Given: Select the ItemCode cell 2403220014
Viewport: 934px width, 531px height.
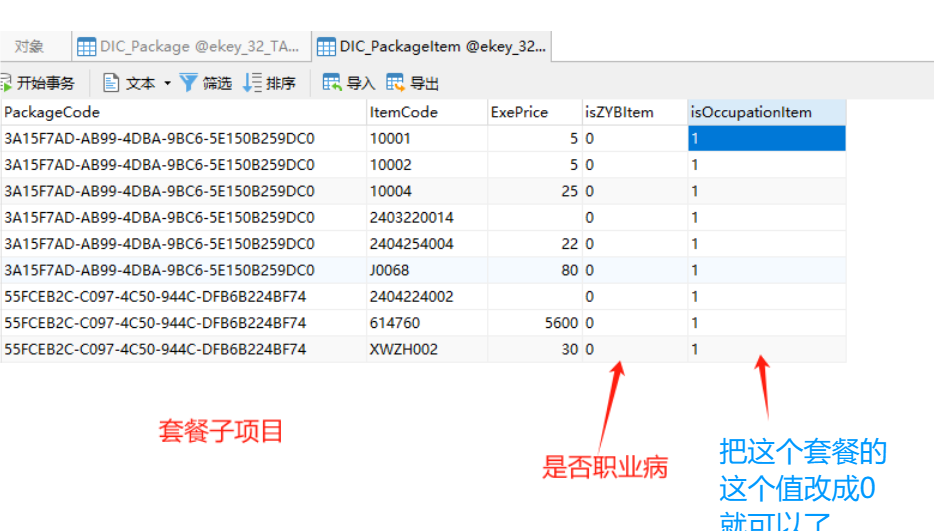Looking at the screenshot, I should (x=427, y=218).
